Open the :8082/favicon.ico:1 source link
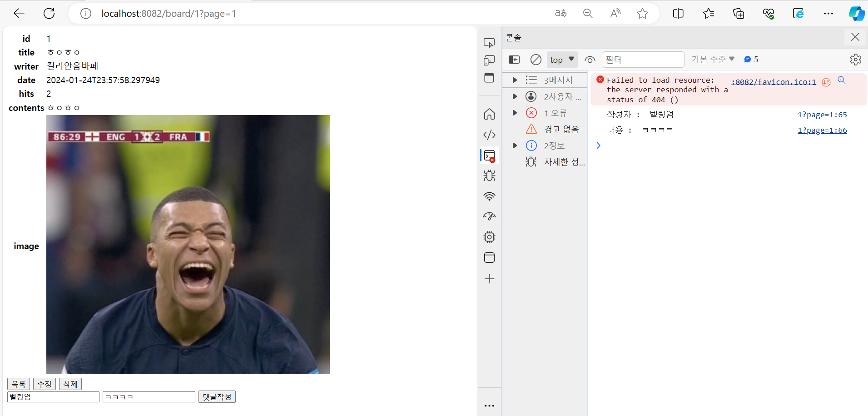This screenshot has height=416, width=868. 774,82
